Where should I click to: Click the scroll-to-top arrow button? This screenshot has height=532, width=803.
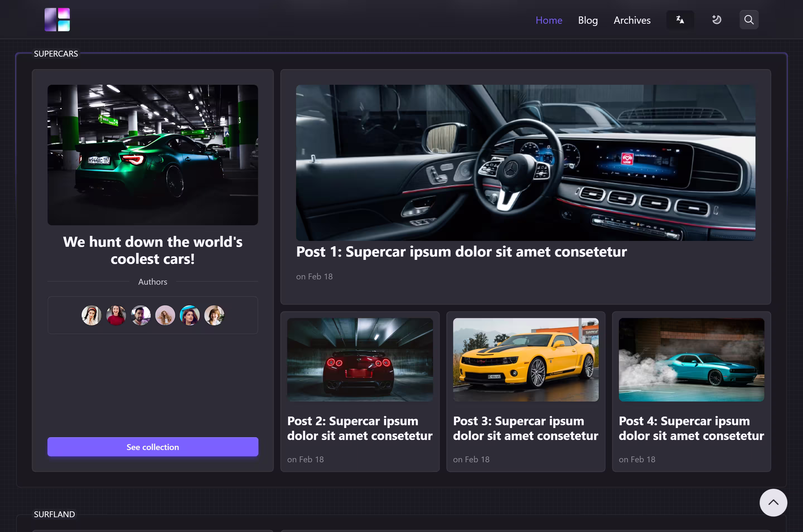[x=773, y=502]
